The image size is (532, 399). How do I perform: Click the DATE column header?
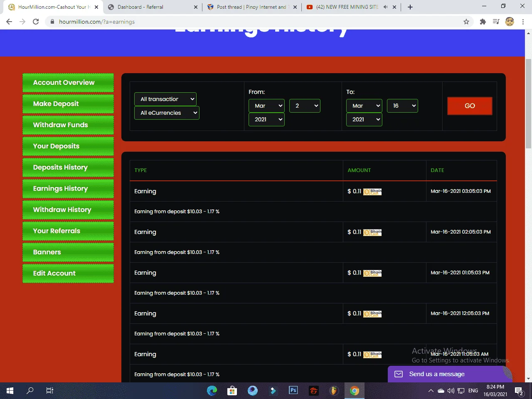coord(437,170)
